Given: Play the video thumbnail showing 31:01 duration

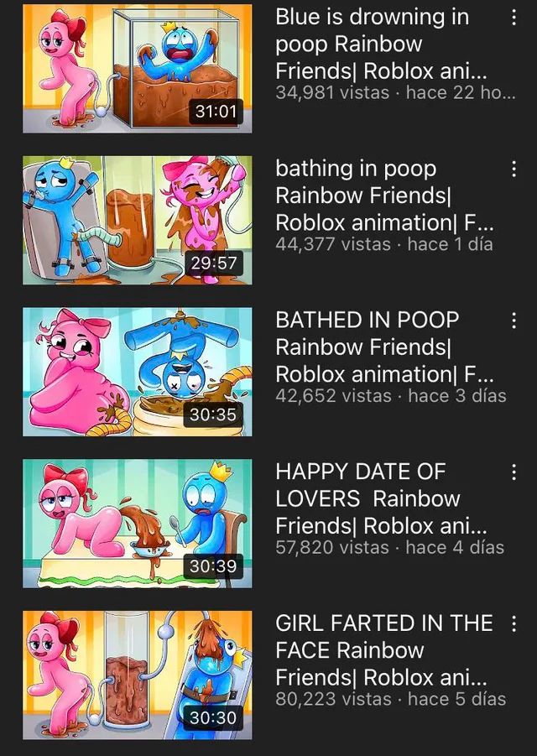Looking at the screenshot, I should (x=138, y=69).
